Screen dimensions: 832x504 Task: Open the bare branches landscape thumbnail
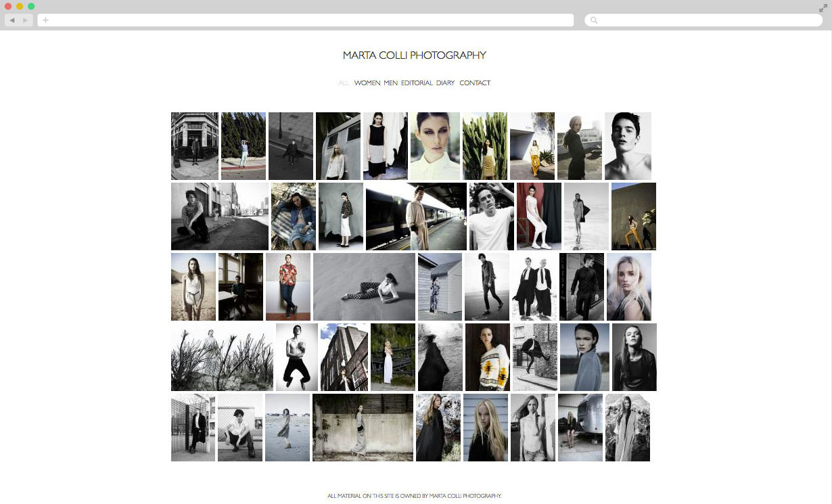[222, 357]
